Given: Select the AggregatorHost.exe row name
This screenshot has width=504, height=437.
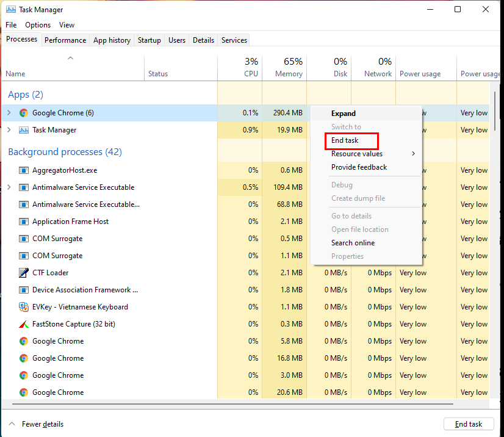Looking at the screenshot, I should (x=65, y=170).
